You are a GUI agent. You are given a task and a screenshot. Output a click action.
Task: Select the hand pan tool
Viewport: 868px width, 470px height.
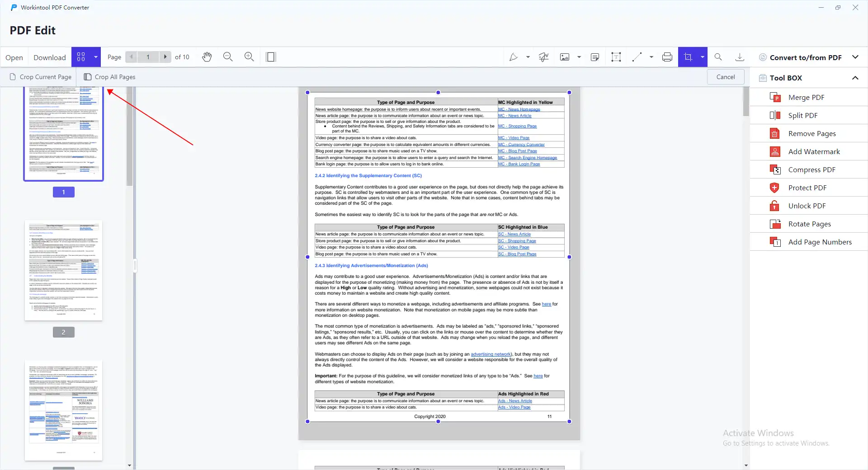(x=207, y=57)
